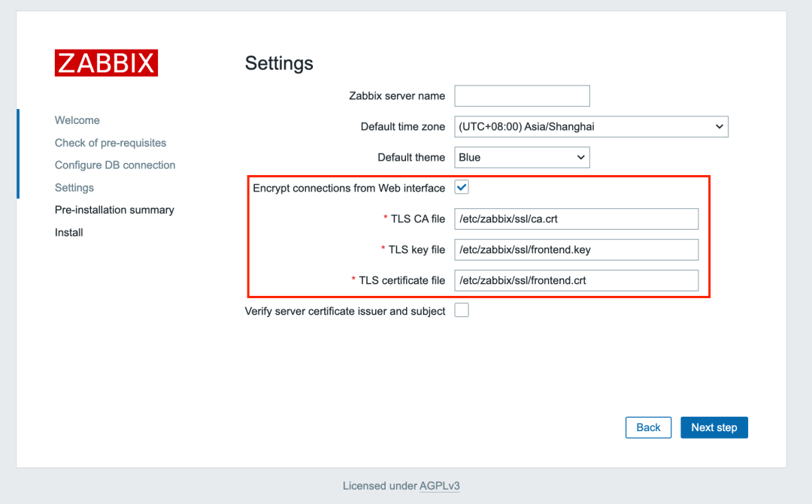The height and width of the screenshot is (504, 812).
Task: Select Check of pre-requisites step
Action: [x=111, y=143]
